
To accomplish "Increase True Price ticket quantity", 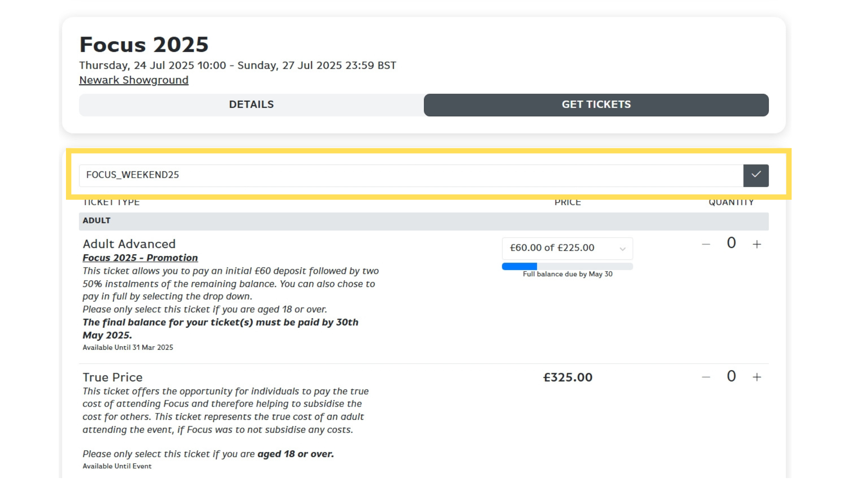I will tap(757, 377).
